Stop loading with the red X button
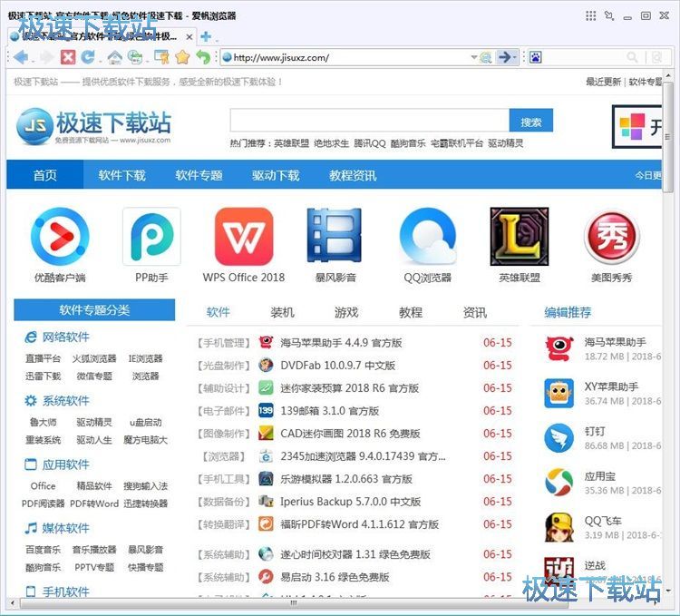The width and height of the screenshot is (680, 616). pyautogui.click(x=68, y=57)
